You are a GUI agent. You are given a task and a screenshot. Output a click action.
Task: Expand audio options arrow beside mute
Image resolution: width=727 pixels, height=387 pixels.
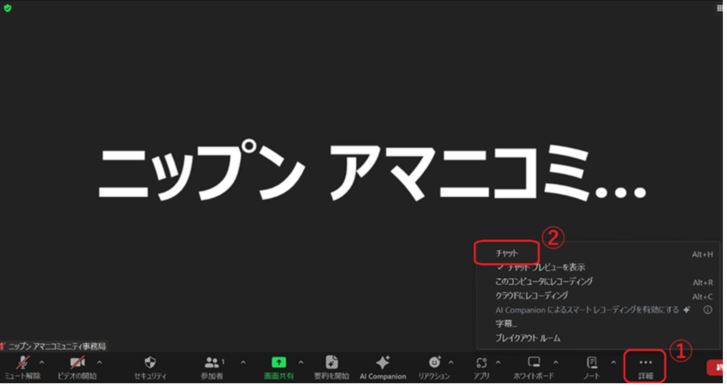(42, 362)
